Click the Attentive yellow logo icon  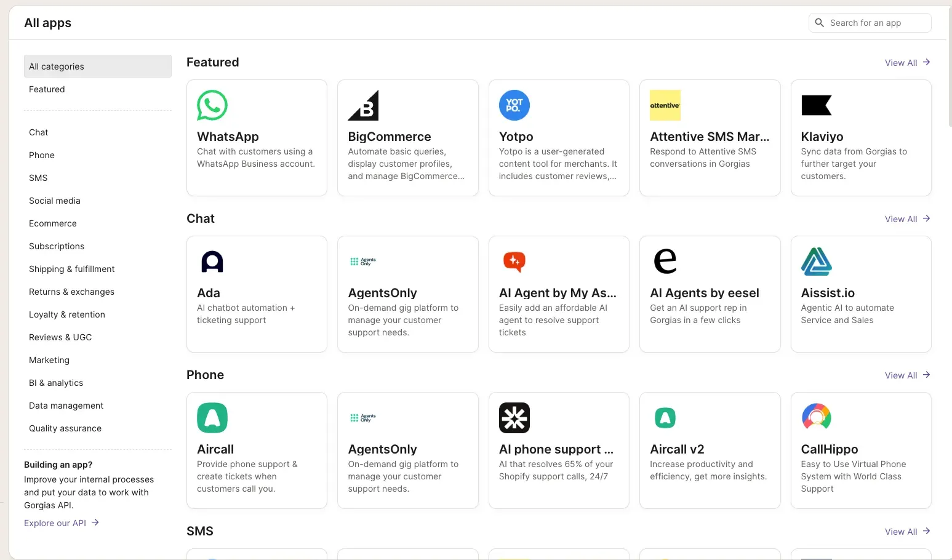coord(665,105)
